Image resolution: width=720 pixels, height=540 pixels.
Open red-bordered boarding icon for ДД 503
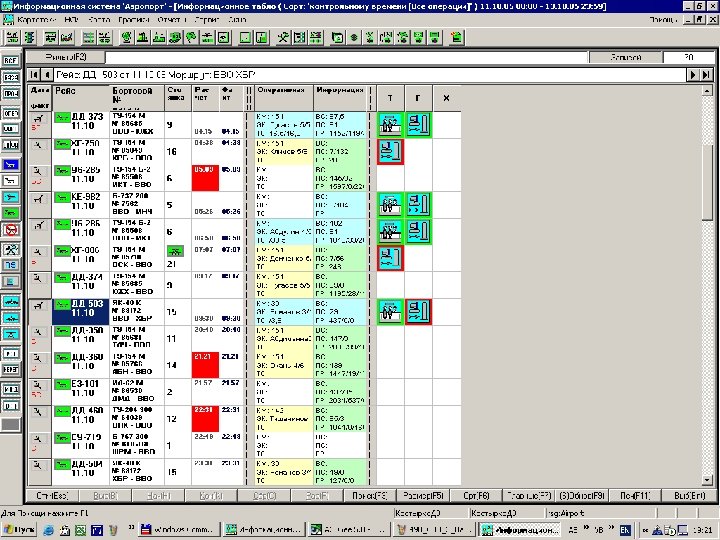418,312
